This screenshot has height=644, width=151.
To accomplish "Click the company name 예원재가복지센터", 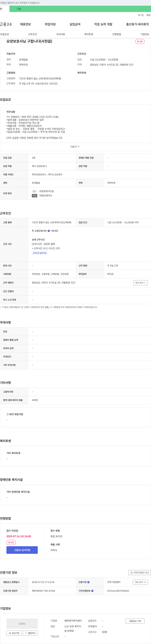I will pos(73,621).
